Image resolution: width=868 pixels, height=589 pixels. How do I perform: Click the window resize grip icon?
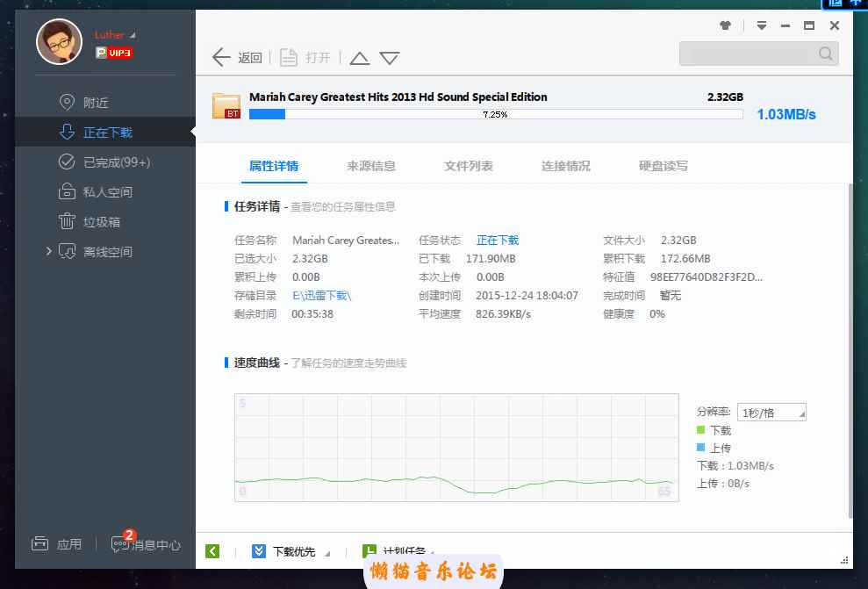pos(844,560)
